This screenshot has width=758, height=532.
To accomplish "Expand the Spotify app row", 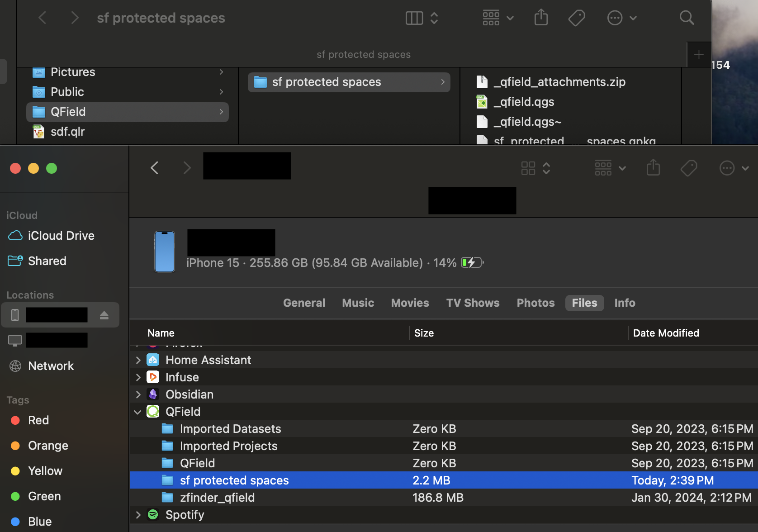I will pyautogui.click(x=138, y=515).
